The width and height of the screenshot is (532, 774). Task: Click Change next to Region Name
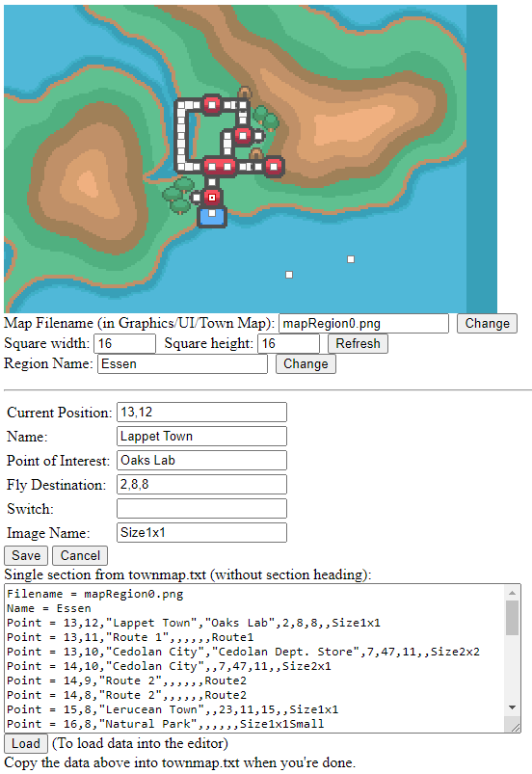tap(306, 363)
